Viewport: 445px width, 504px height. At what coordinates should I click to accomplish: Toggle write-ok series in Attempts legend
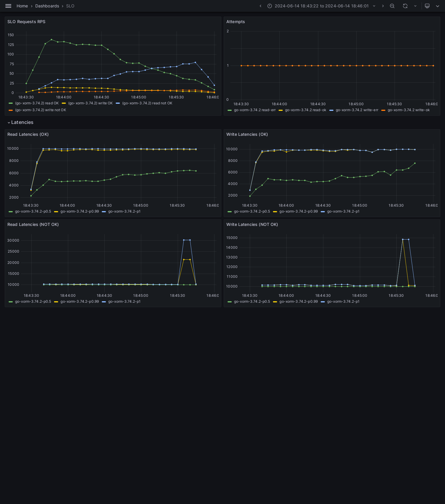[409, 110]
